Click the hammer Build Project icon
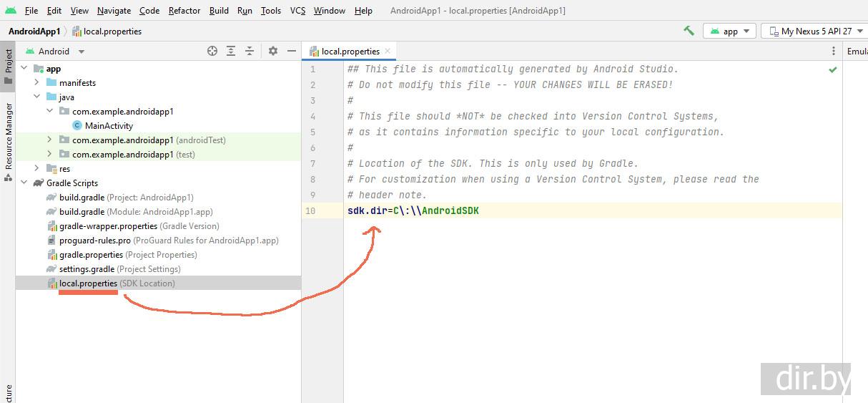This screenshot has width=868, height=403. [689, 31]
